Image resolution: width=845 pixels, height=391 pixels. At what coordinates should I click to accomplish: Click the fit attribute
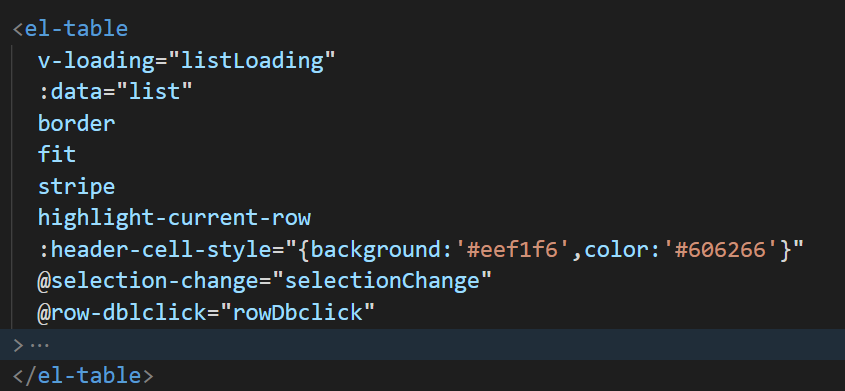click(57, 155)
